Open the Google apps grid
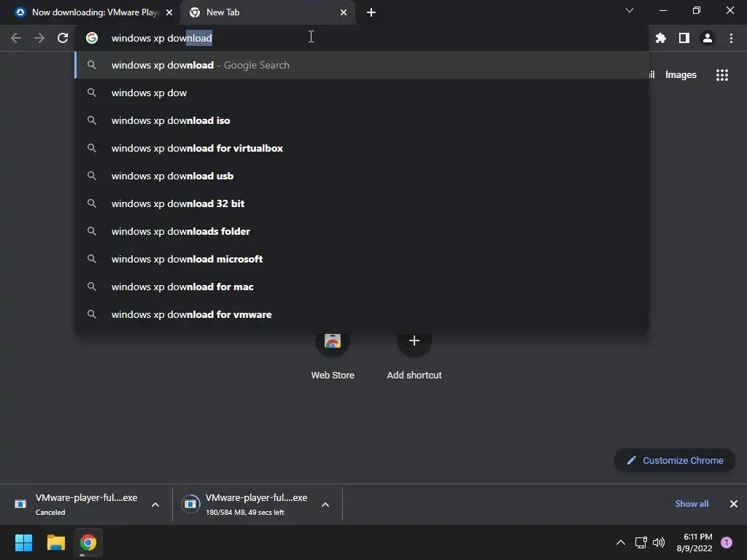Image resolution: width=747 pixels, height=560 pixels. (x=722, y=75)
